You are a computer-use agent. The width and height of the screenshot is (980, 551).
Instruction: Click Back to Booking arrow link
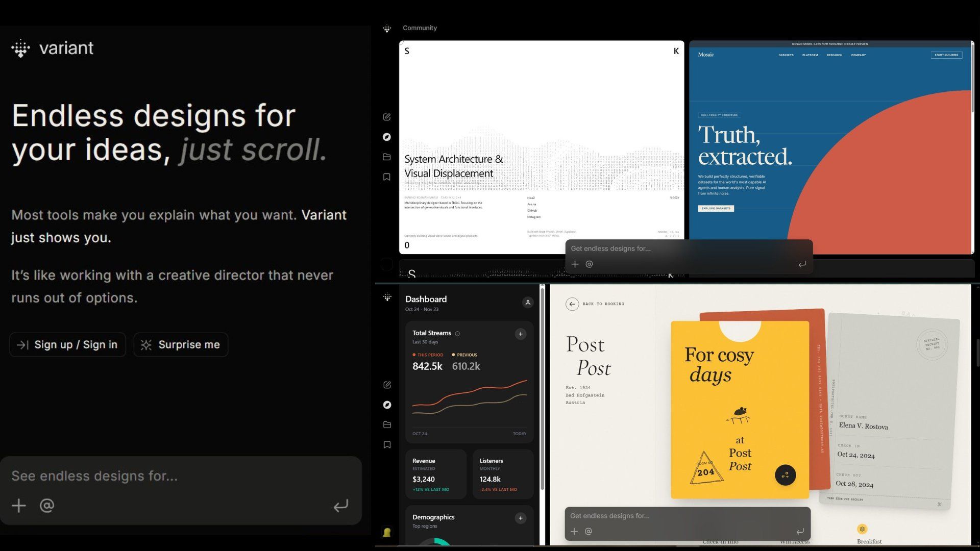pyautogui.click(x=572, y=304)
